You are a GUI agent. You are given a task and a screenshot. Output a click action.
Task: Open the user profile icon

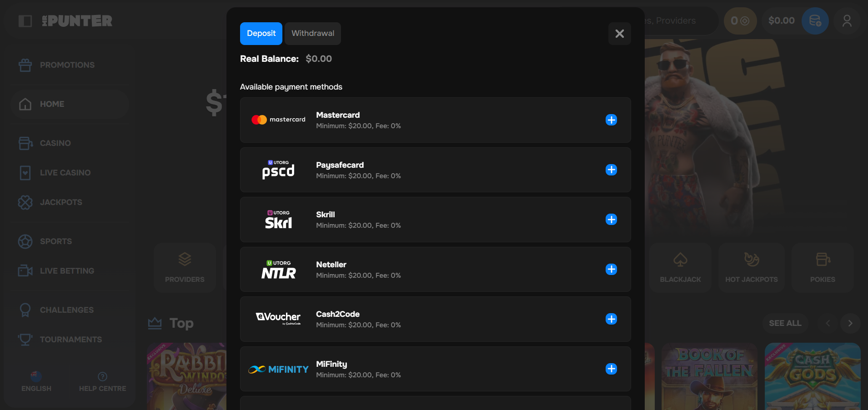pyautogui.click(x=847, y=21)
